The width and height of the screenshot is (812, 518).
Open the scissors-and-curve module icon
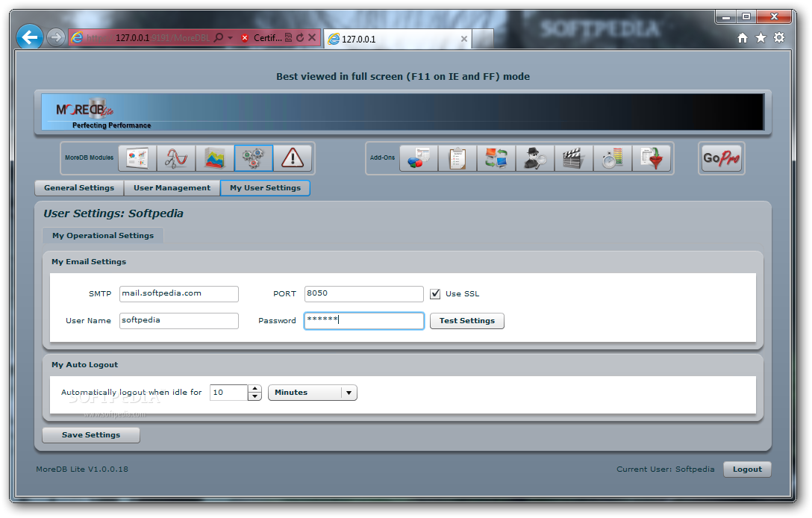[x=176, y=158]
